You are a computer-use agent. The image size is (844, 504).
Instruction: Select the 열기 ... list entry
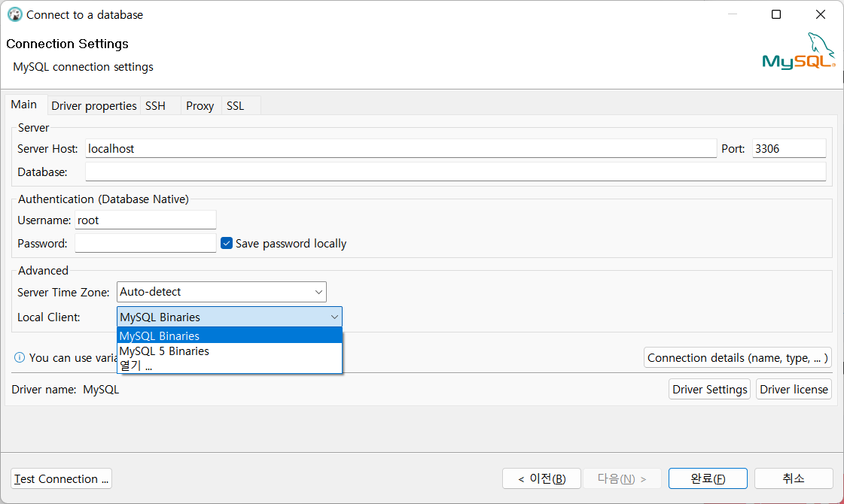pos(230,366)
